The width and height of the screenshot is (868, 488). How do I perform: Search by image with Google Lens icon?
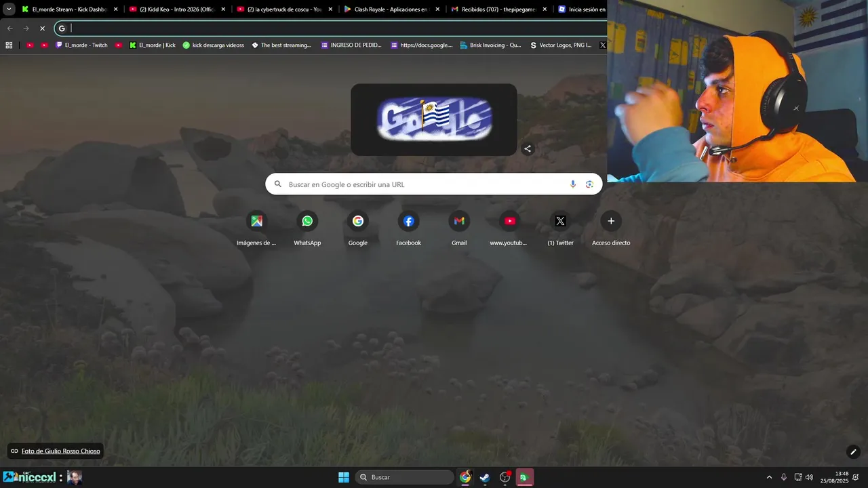pos(589,184)
